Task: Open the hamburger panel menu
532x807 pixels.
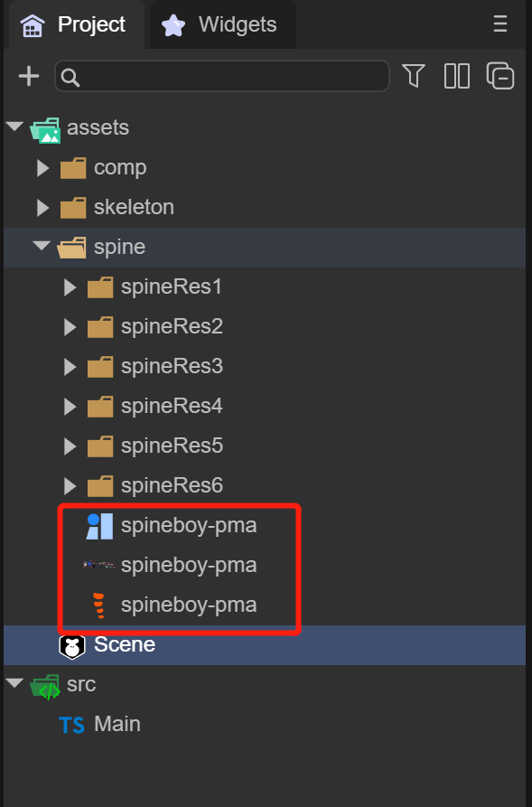Action: click(x=500, y=23)
